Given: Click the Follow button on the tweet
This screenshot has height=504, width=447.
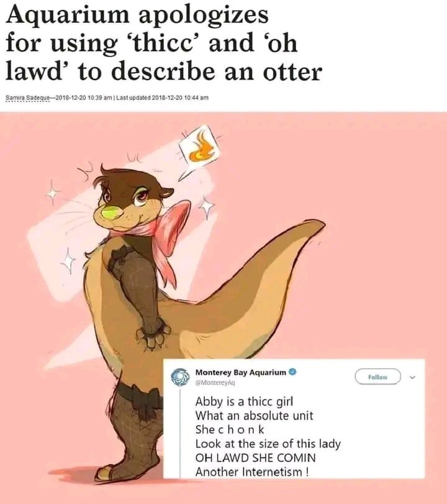Looking at the screenshot, I should 377,377.
